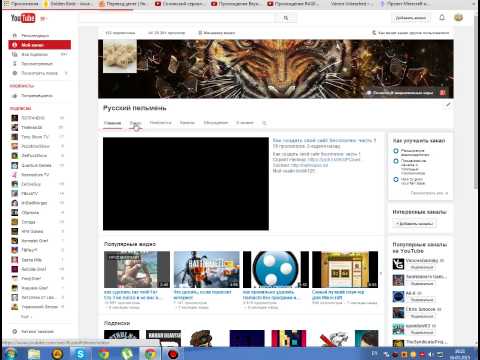This screenshot has width=480, height=360.
Task: Open the Battlefield video thumbnail
Action: click(x=207, y=269)
